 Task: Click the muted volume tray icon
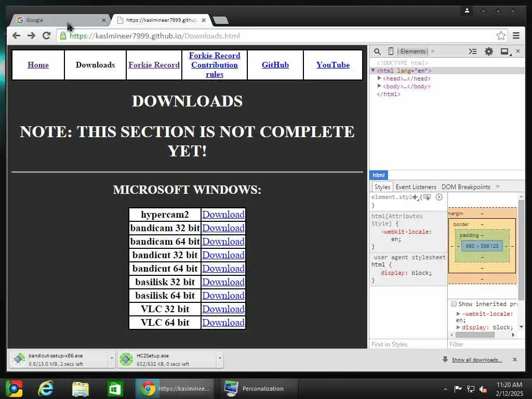(483, 389)
